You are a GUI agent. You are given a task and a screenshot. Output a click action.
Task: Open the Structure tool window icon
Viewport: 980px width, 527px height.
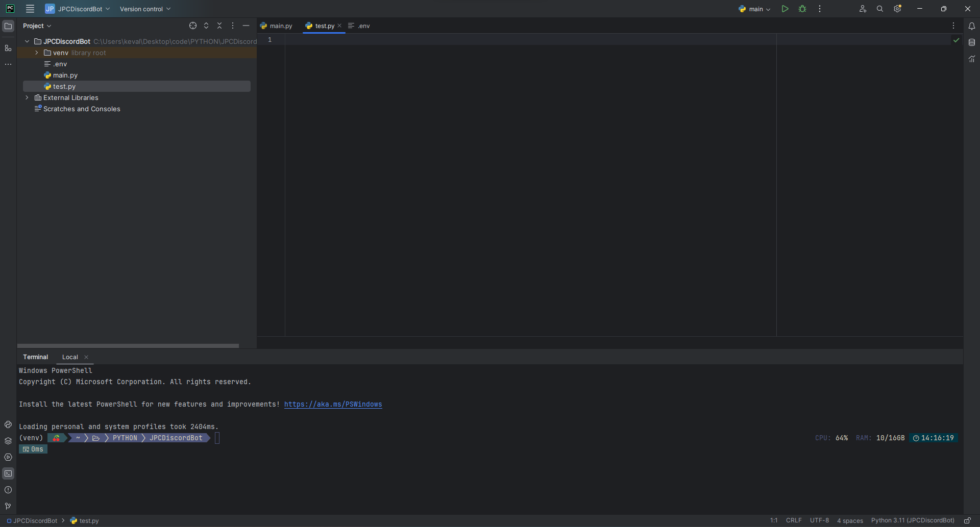8,48
